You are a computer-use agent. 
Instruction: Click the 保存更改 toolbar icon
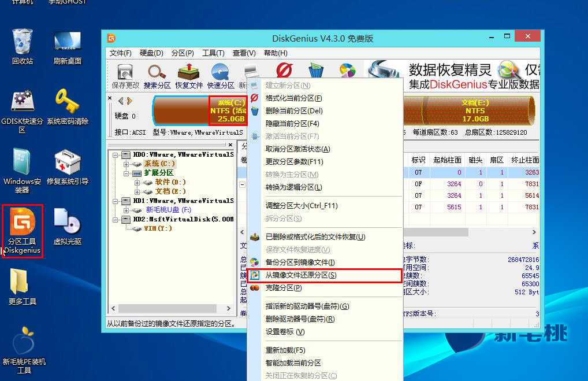125,76
